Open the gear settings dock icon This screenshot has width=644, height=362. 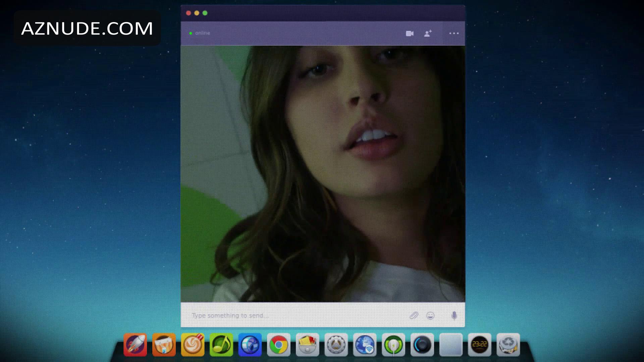click(x=336, y=345)
